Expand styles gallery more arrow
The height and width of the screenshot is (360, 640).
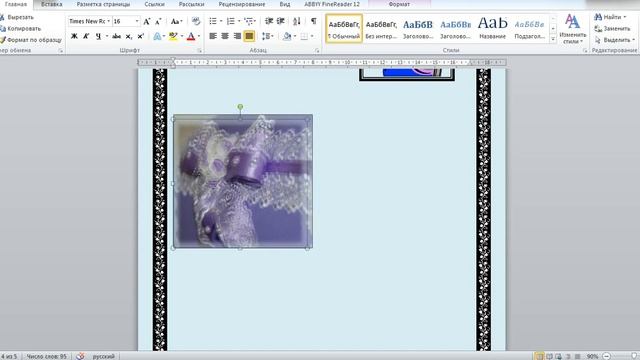point(553,40)
